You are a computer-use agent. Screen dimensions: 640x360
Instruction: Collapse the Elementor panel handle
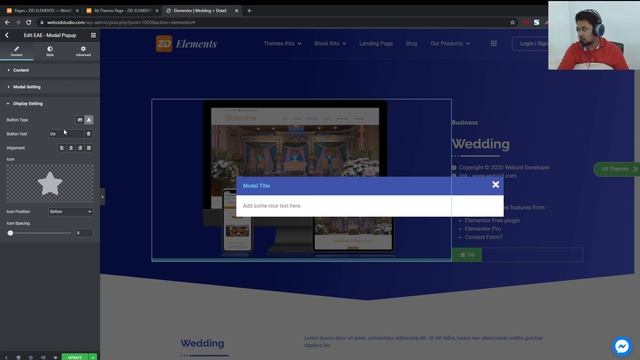(x=102, y=197)
